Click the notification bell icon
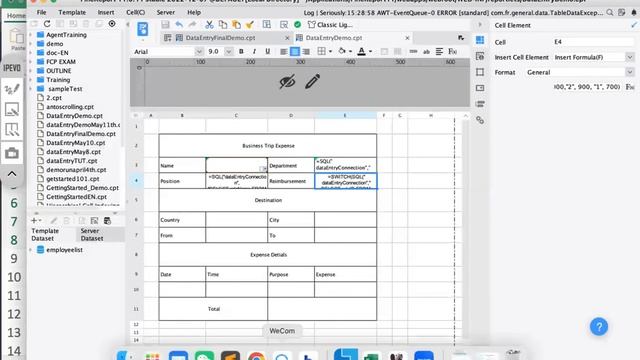Viewport: 640px width, 360px height. point(634,13)
